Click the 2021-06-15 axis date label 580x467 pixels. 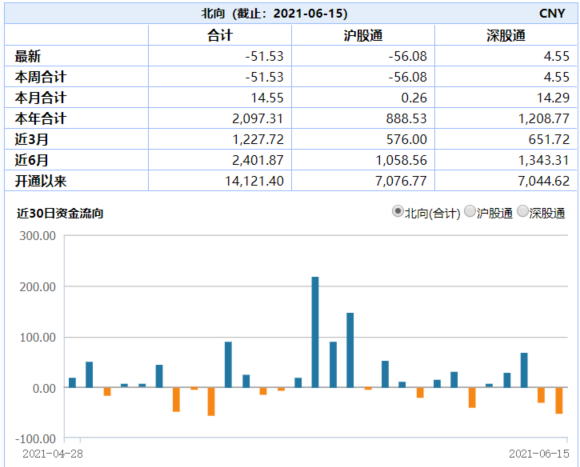click(x=539, y=454)
